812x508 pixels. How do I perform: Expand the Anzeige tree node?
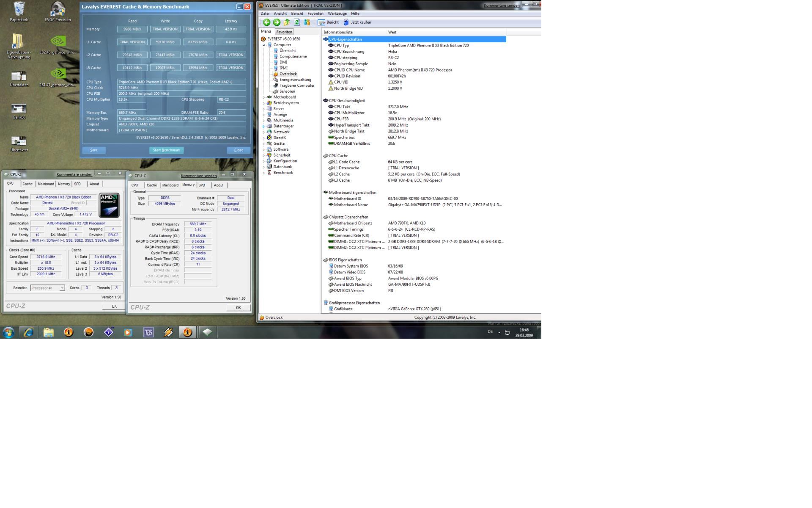click(263, 115)
